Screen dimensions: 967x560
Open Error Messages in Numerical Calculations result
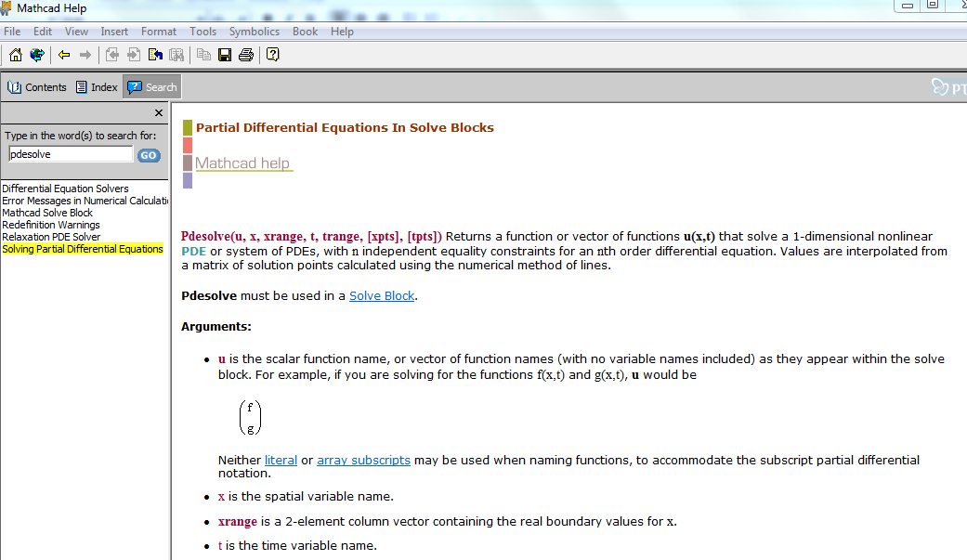(x=85, y=201)
